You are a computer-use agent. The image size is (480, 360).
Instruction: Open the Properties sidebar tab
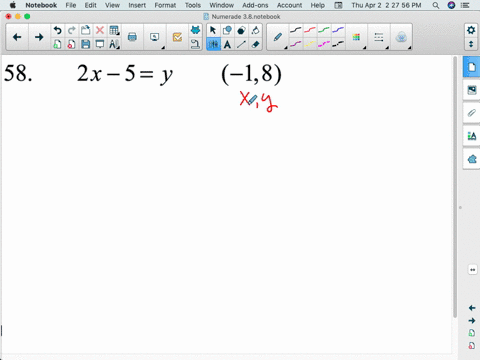click(x=472, y=136)
